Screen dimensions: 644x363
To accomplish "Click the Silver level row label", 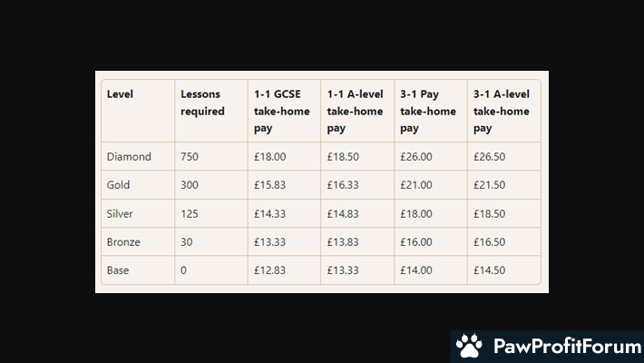I will coord(120,213).
